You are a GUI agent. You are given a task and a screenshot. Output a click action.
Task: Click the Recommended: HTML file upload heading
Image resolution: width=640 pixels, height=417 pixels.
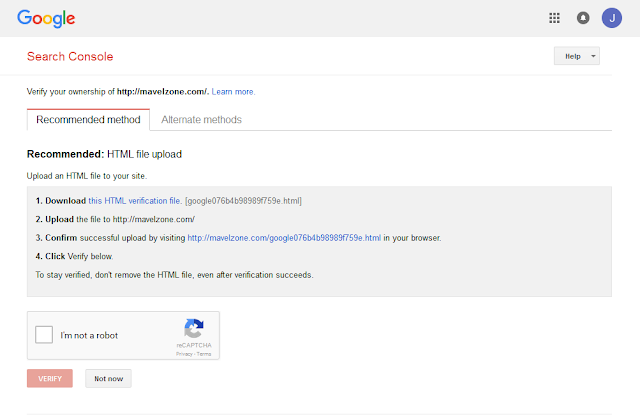[104, 154]
